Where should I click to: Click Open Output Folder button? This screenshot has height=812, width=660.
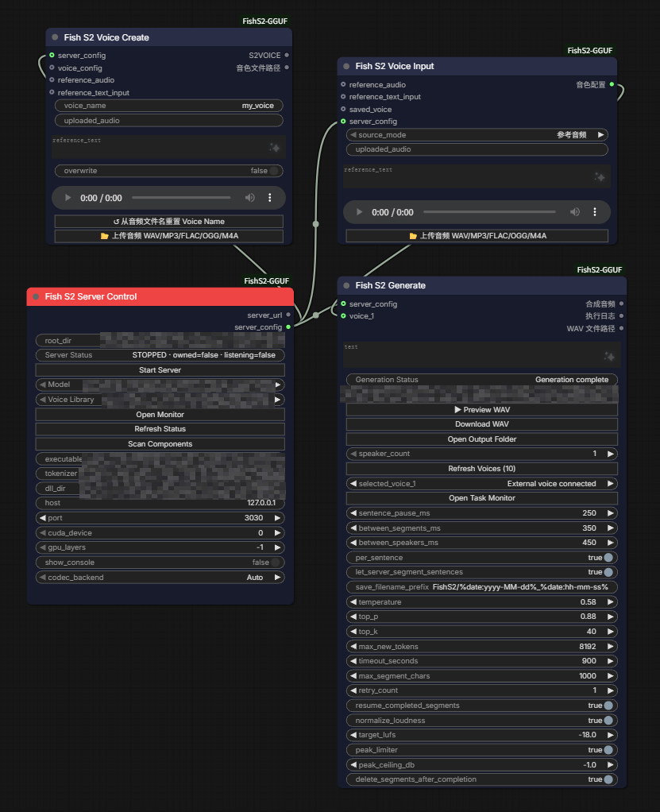click(x=482, y=439)
